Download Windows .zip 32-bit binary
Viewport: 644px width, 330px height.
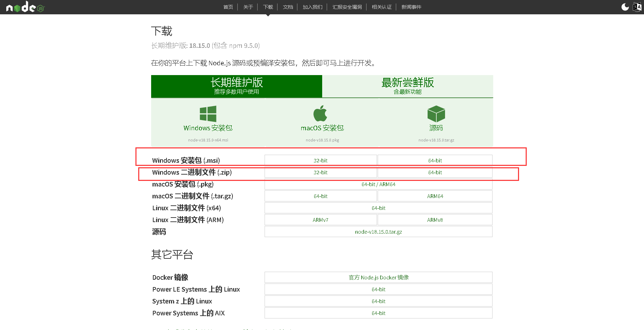pyautogui.click(x=320, y=173)
